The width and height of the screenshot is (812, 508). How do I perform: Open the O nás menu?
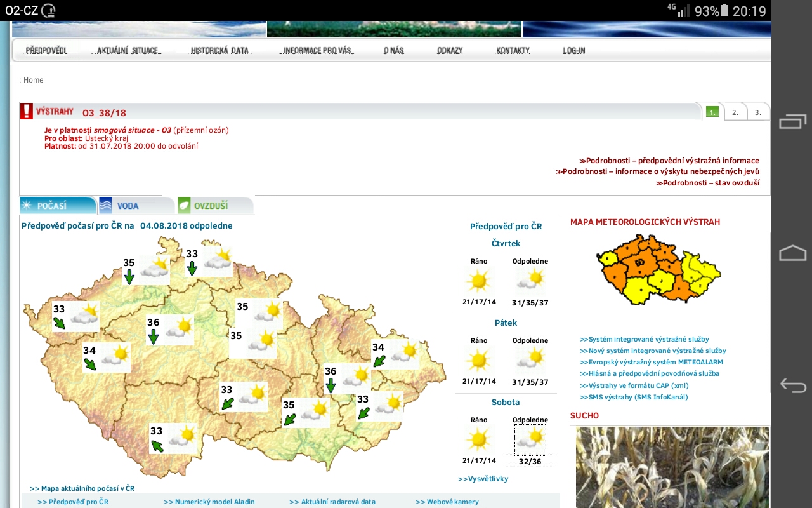click(x=393, y=51)
